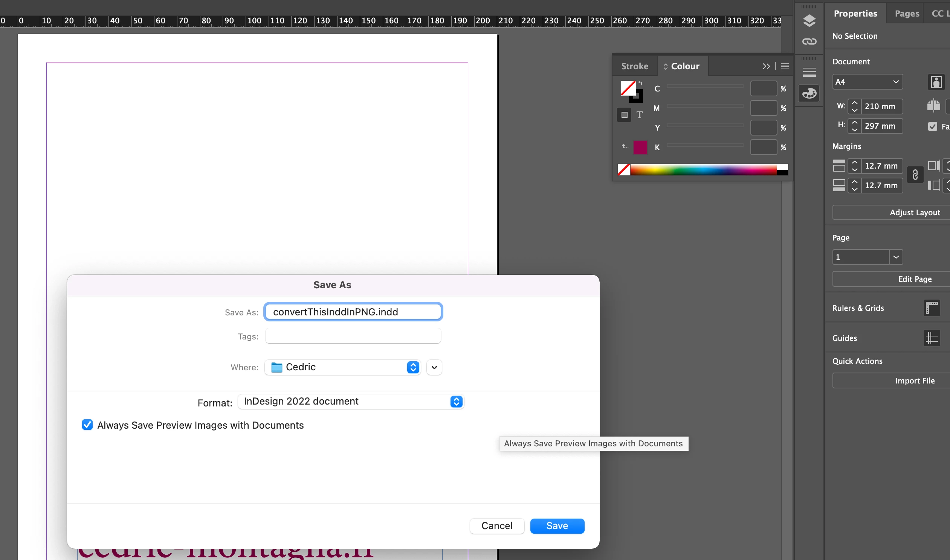Swap fill and stroke arrow icon
The image size is (950, 560).
point(640,83)
